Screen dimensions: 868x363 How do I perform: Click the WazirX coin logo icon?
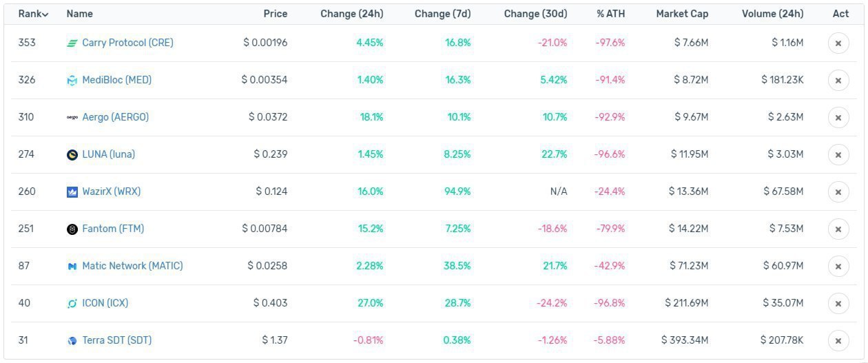click(72, 192)
